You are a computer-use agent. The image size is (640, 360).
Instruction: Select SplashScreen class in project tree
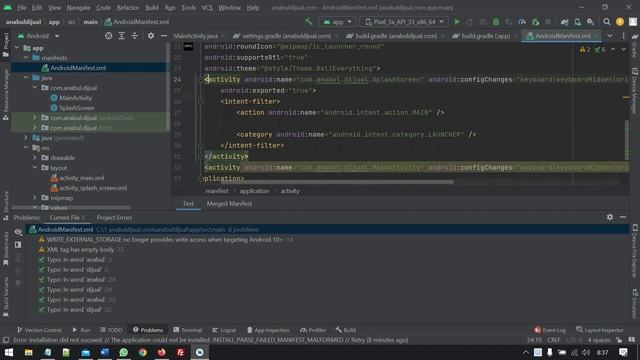pyautogui.click(x=77, y=108)
